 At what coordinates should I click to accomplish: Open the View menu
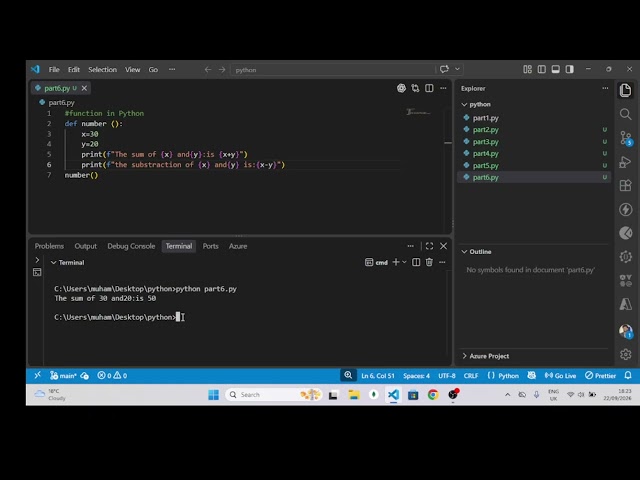click(x=132, y=70)
